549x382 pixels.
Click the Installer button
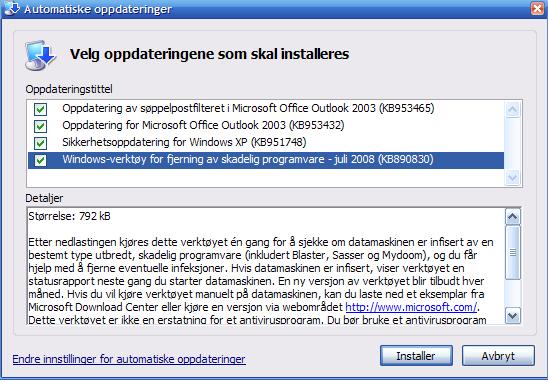pyautogui.click(x=416, y=356)
